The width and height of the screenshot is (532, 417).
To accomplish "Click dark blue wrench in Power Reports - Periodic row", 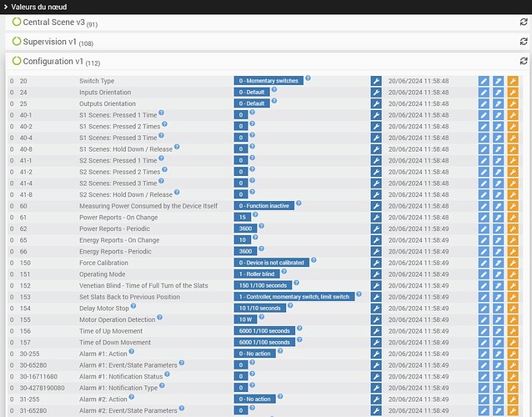I will tap(376, 229).
